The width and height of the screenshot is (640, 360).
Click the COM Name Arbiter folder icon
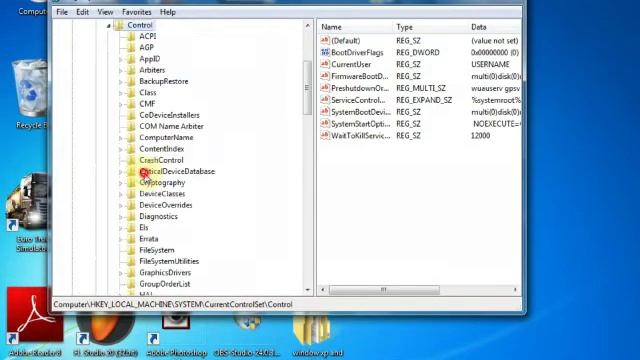131,126
